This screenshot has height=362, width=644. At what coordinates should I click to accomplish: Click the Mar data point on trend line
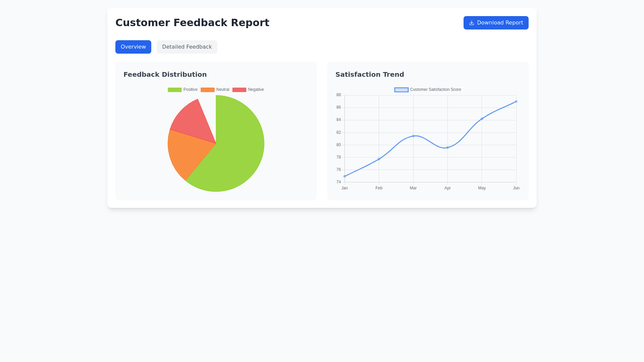pos(413,136)
